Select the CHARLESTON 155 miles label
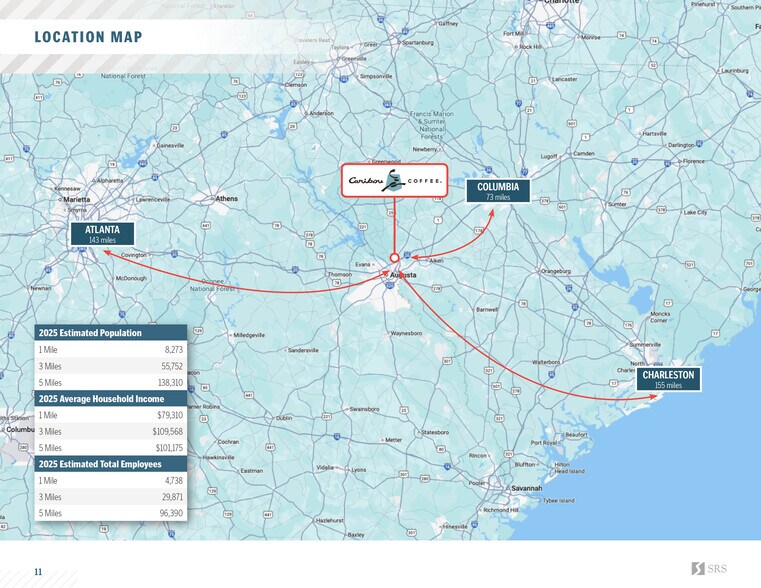Image resolution: width=761 pixels, height=588 pixels. pyautogui.click(x=668, y=379)
